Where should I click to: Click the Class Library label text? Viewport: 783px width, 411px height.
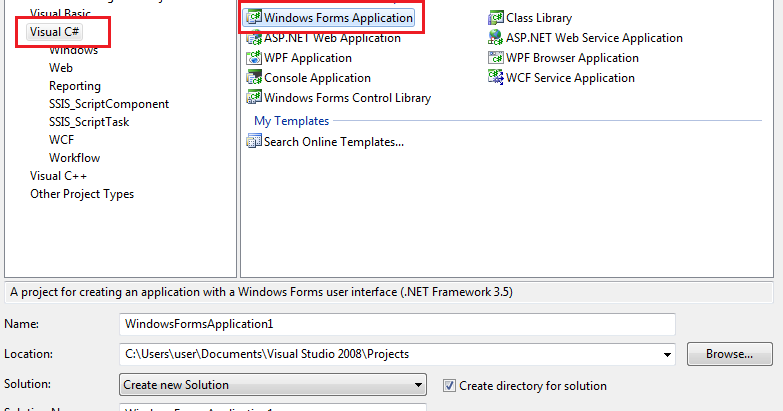click(539, 18)
